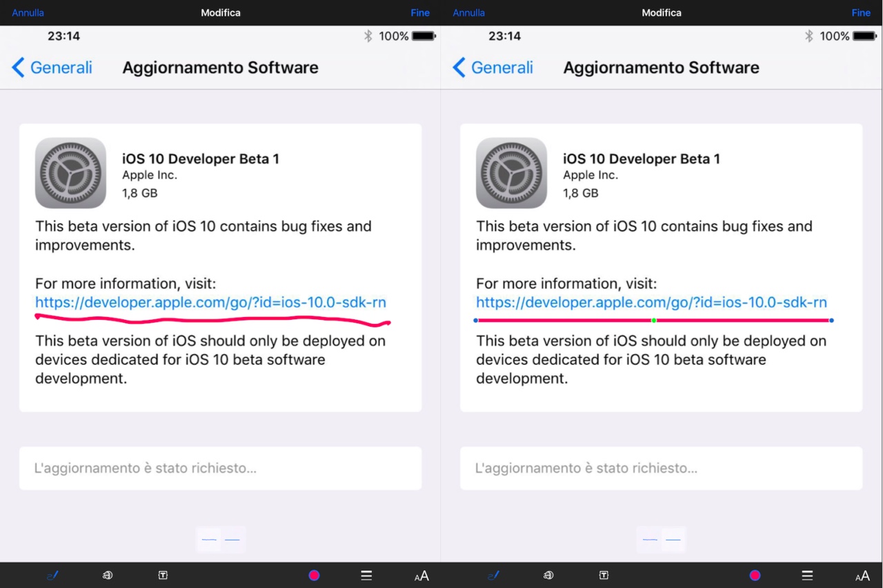883x588 pixels.
Task: Click the 23:14 clock in left screenshot
Action: coord(63,36)
